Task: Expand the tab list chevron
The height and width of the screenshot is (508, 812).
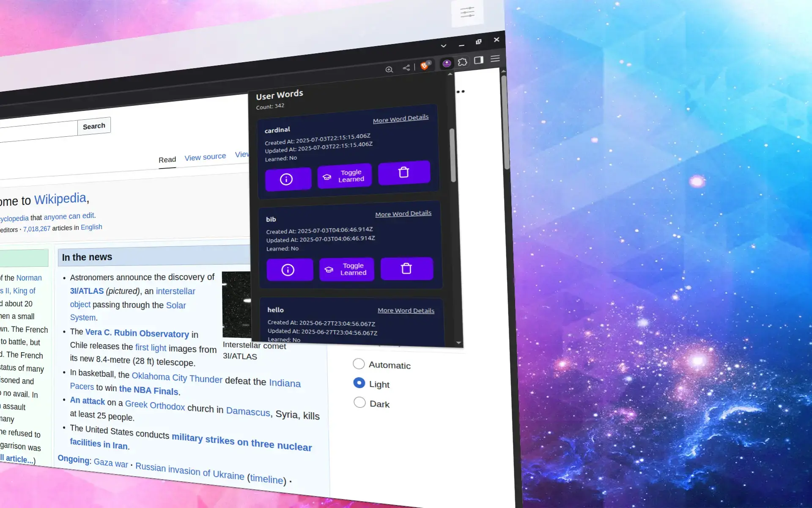Action: (443, 46)
